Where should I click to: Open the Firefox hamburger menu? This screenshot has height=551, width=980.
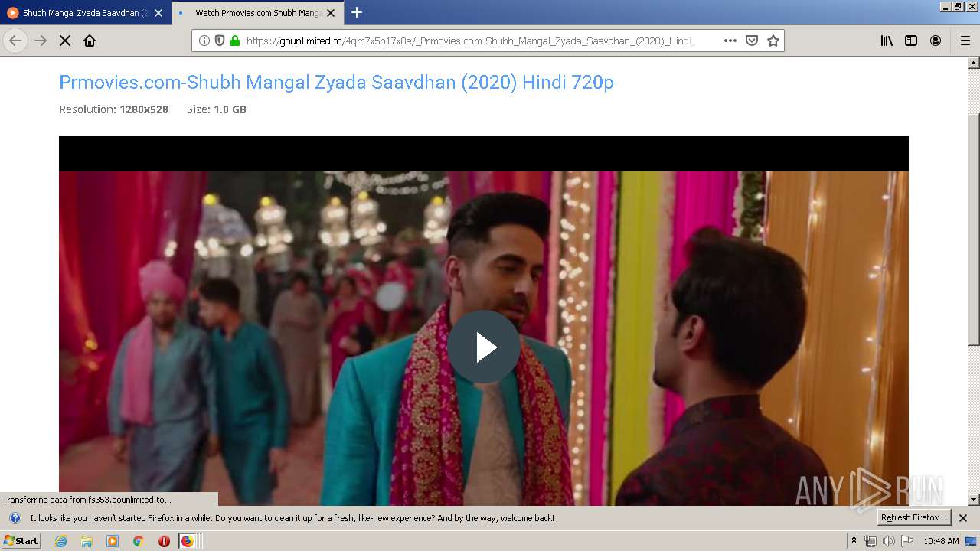[x=965, y=41]
